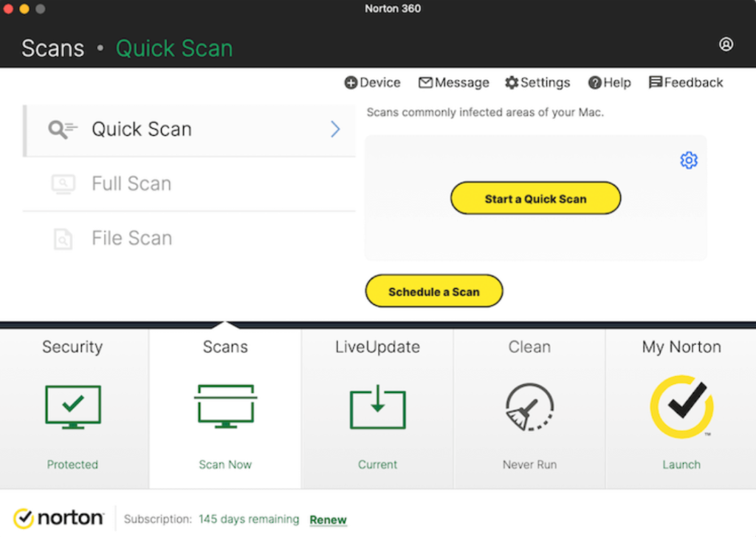Click the Current status under LiveUpdate
756x537 pixels.
[377, 464]
